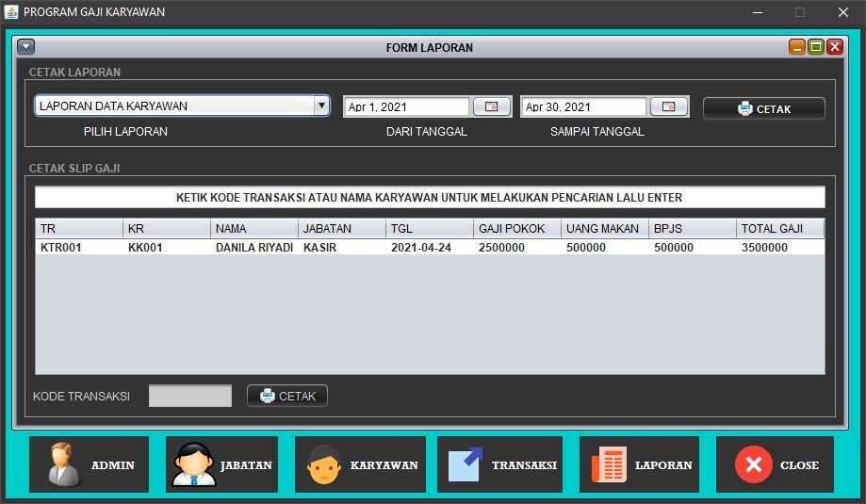Click the Total Gaji column header

click(x=778, y=229)
